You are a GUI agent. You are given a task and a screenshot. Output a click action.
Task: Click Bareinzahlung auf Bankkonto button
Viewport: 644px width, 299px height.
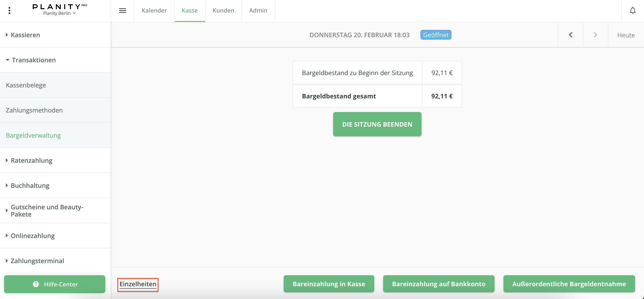pyautogui.click(x=439, y=284)
